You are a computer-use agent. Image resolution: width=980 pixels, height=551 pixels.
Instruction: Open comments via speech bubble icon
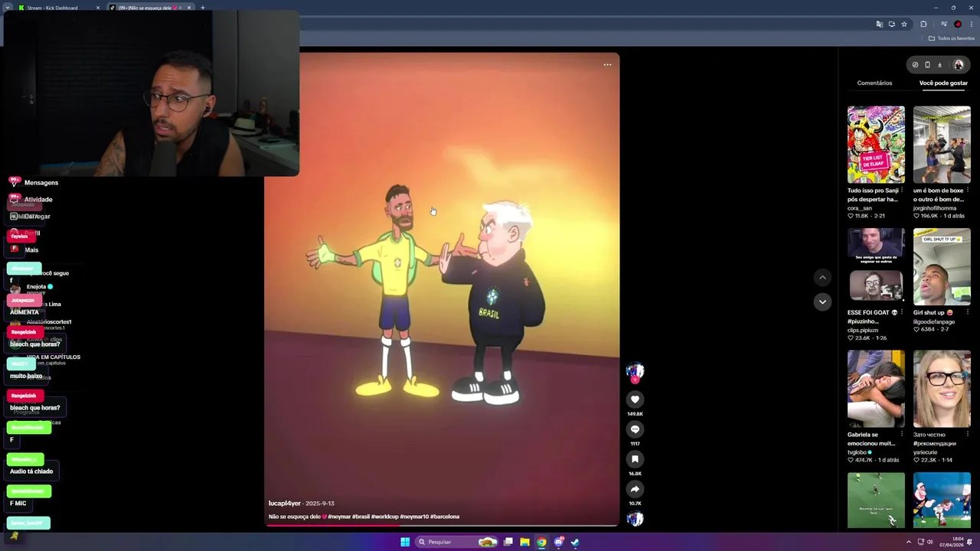tap(635, 429)
